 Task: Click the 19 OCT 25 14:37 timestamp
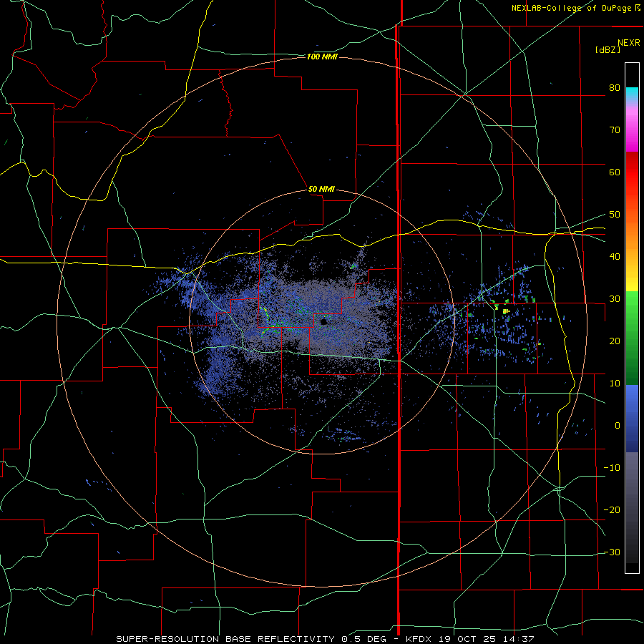click(x=487, y=639)
